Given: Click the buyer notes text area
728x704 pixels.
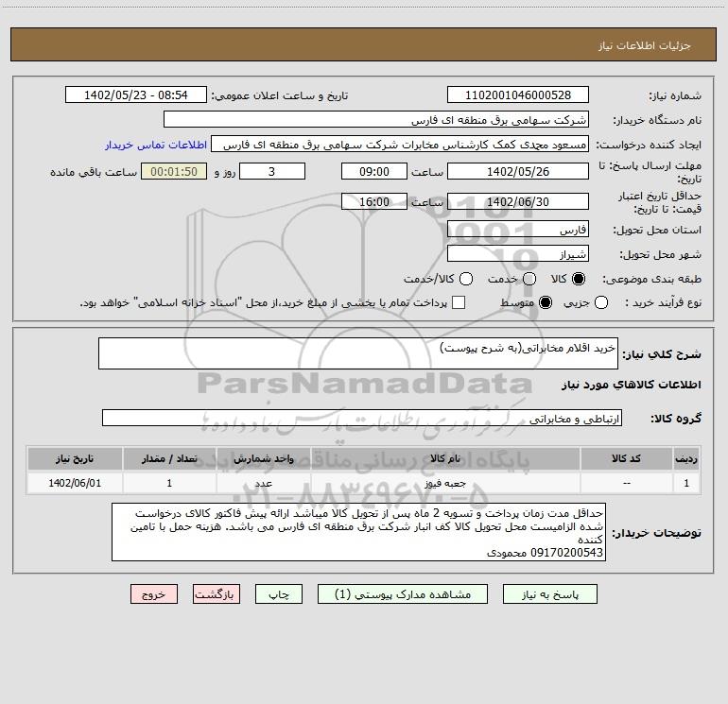Looking at the screenshot, I should point(358,532).
